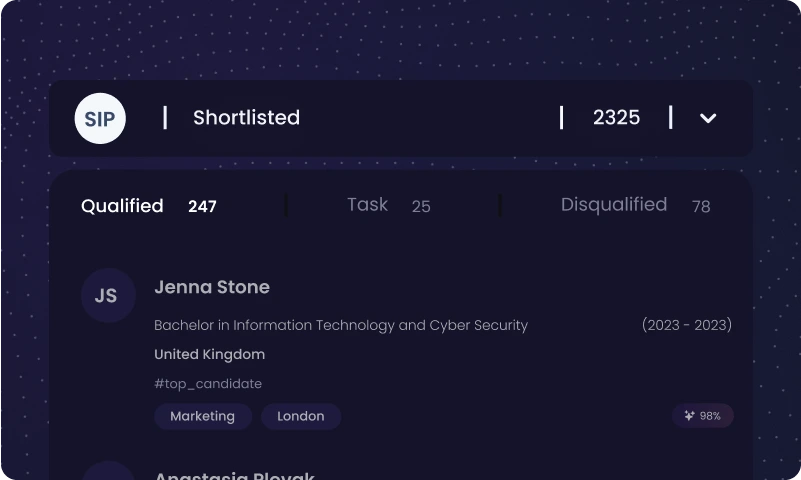Click the JS initials avatar

[108, 295]
